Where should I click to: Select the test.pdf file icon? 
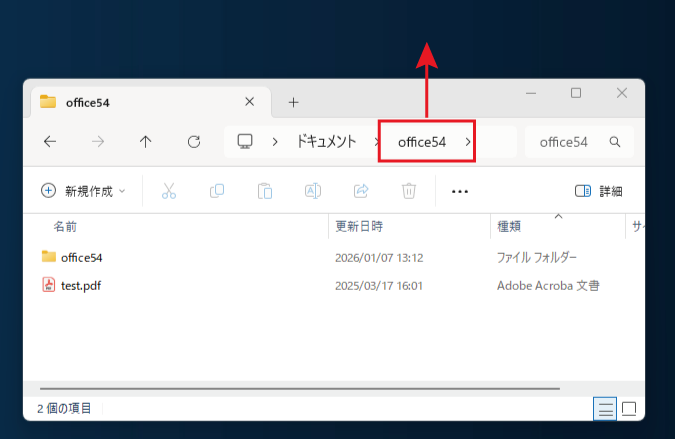(x=49, y=285)
